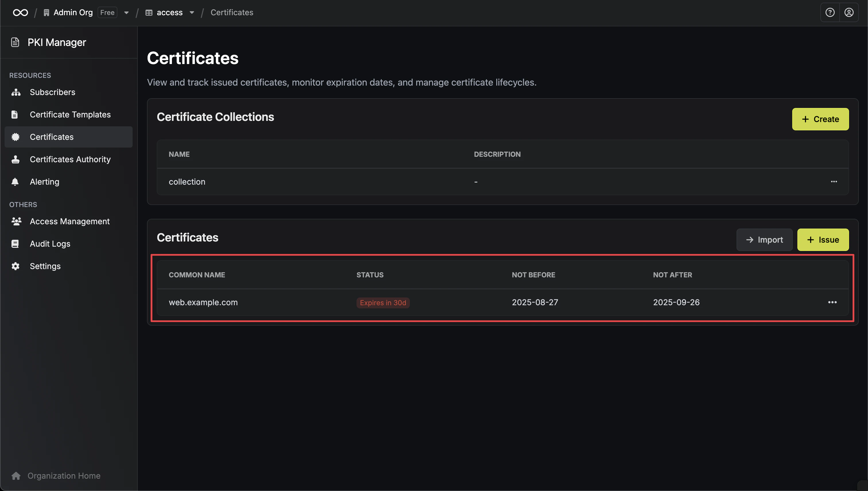This screenshot has width=868, height=491.
Task: Open Access Management
Action: 68,221
